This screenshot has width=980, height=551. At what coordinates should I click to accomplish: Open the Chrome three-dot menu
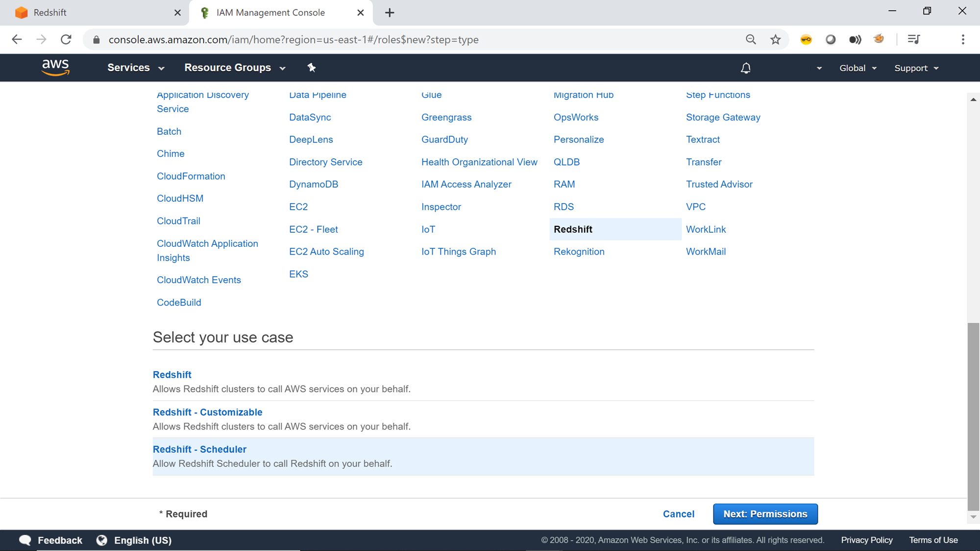963,40
